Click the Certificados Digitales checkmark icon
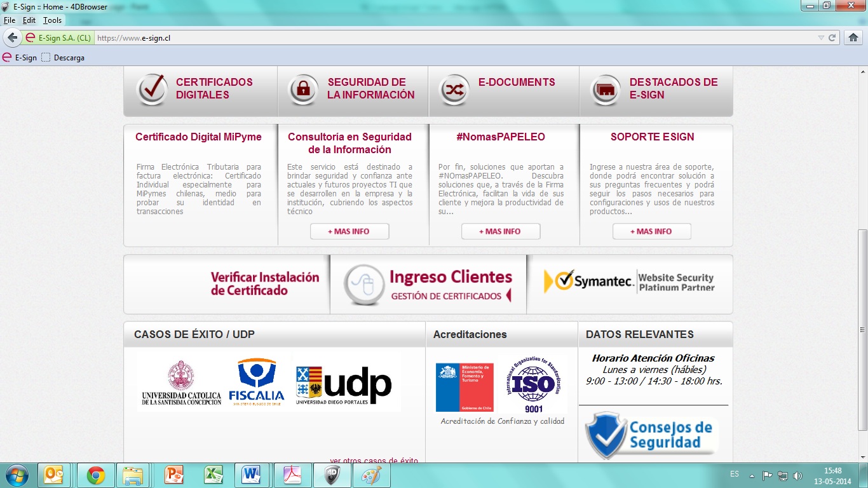 152,90
